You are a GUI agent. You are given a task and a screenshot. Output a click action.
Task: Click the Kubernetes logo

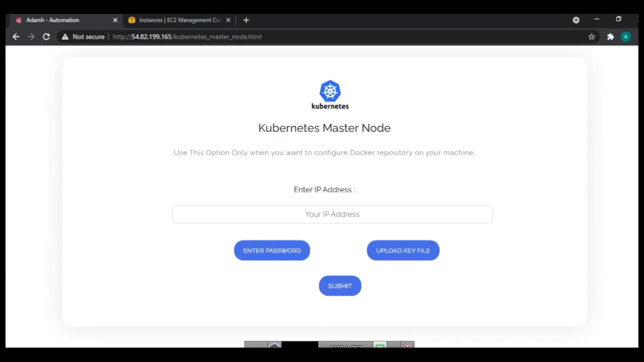click(x=330, y=95)
